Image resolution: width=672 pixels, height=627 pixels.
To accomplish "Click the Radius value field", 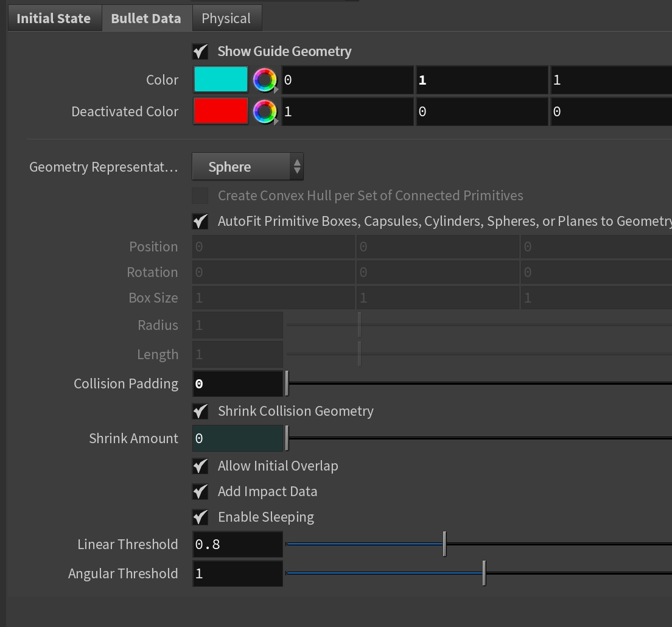I will 237,325.
